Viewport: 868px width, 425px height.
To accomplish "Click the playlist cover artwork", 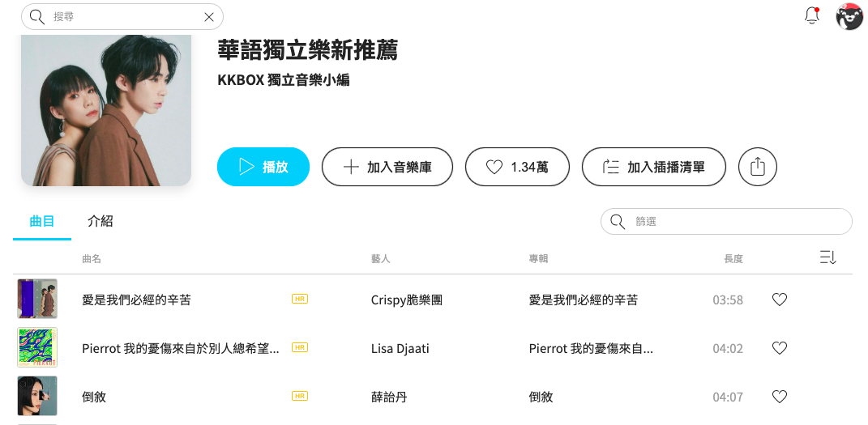I will 106,109.
